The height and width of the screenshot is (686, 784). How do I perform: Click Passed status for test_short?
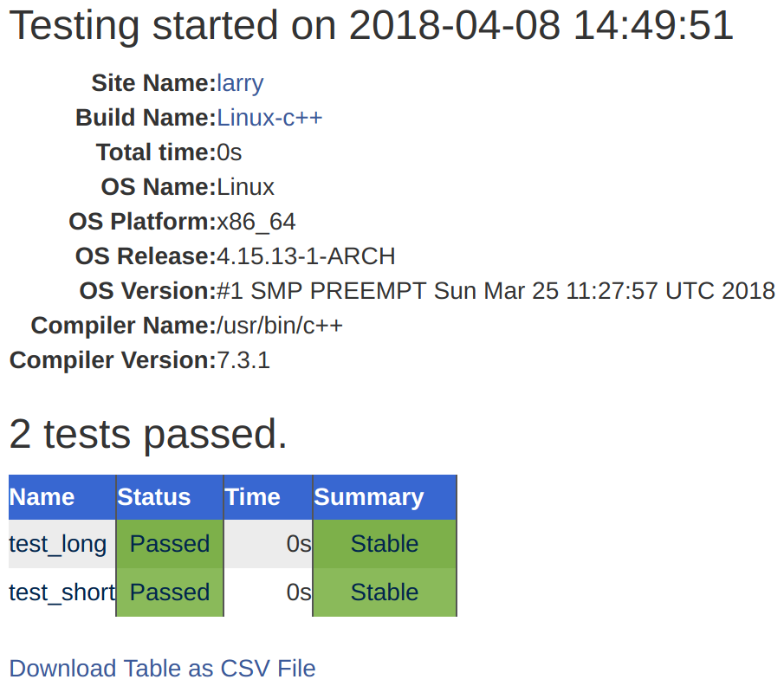(170, 592)
